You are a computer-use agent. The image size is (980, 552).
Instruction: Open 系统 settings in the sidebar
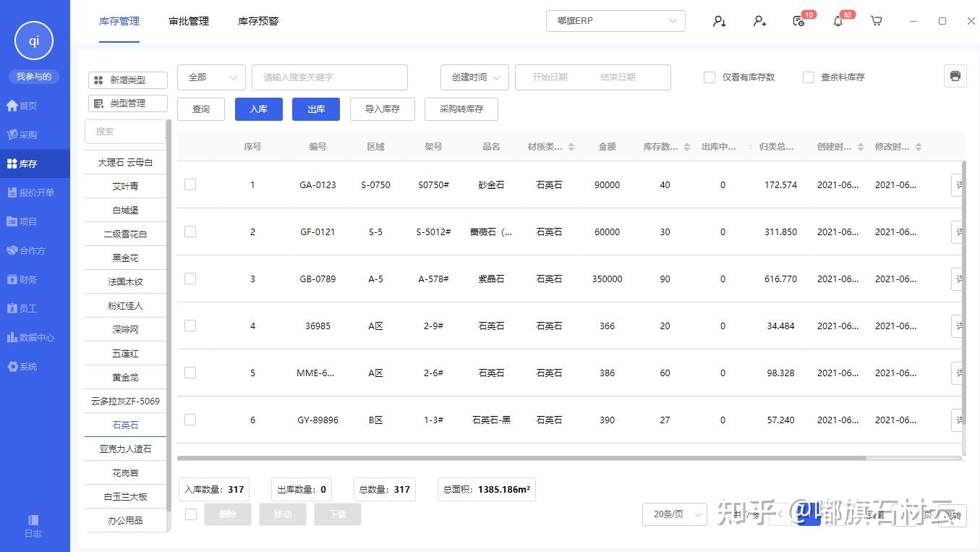(22, 367)
